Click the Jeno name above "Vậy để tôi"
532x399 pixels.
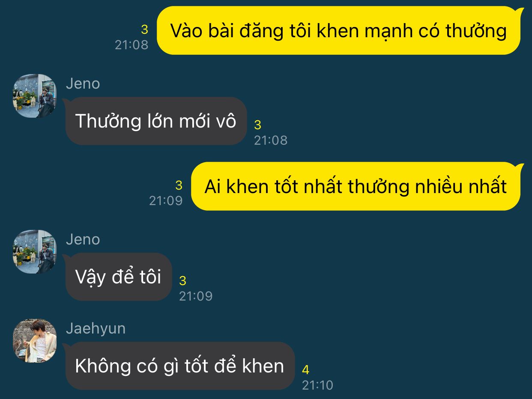click(83, 239)
